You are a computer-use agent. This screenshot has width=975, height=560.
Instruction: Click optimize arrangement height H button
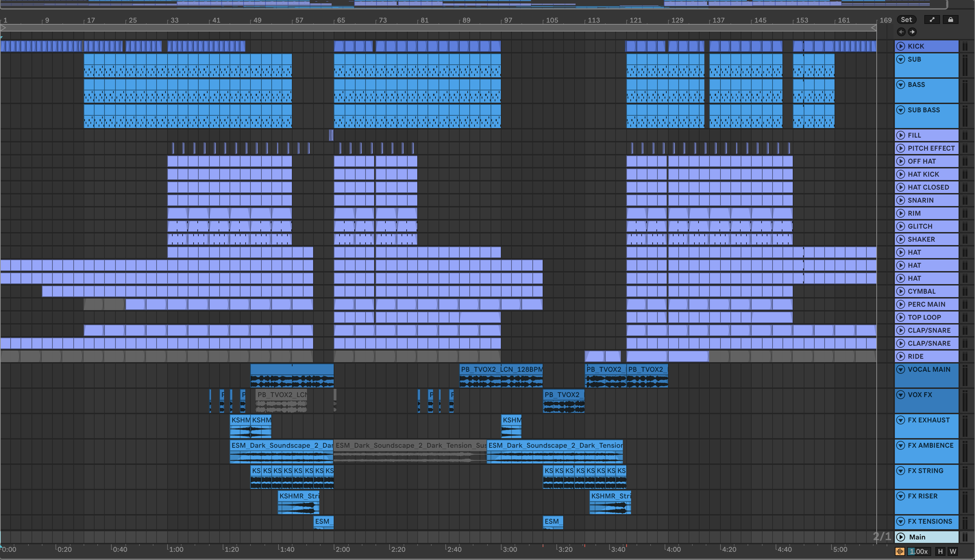pos(940,551)
